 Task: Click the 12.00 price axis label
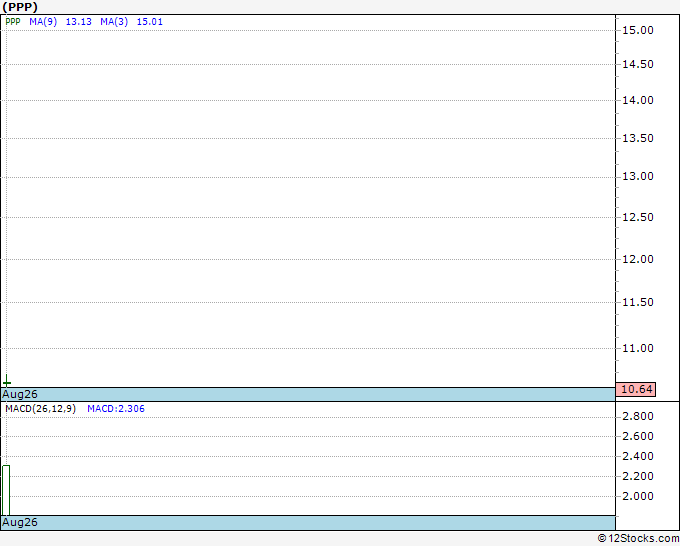[638, 259]
